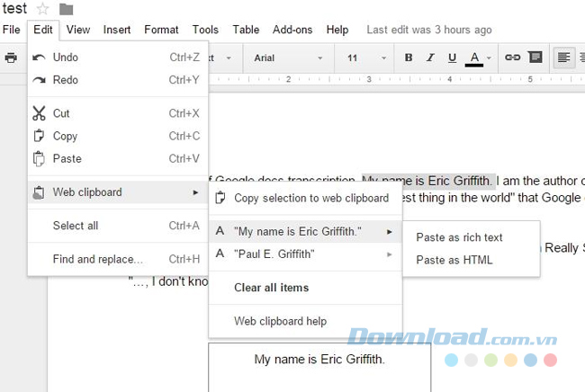Choose Cut from Edit menu

118,113
